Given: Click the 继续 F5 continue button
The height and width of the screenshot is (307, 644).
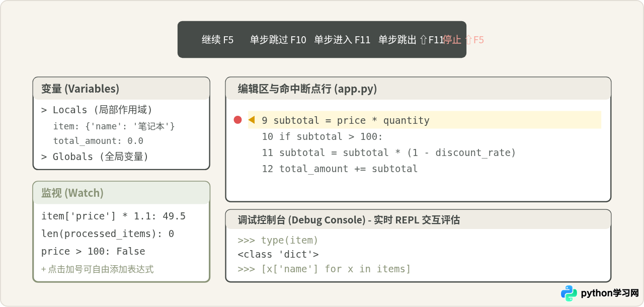Looking at the screenshot, I should pyautogui.click(x=217, y=40).
